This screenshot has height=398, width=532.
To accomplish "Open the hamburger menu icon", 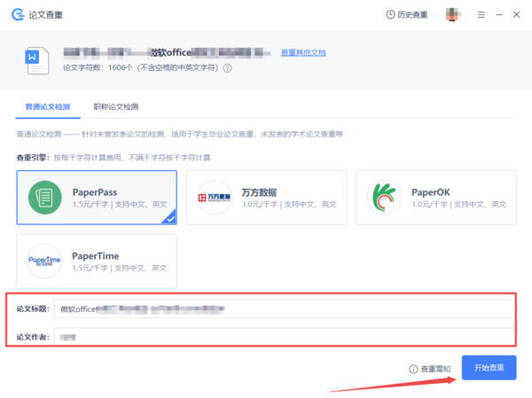I will 481,14.
